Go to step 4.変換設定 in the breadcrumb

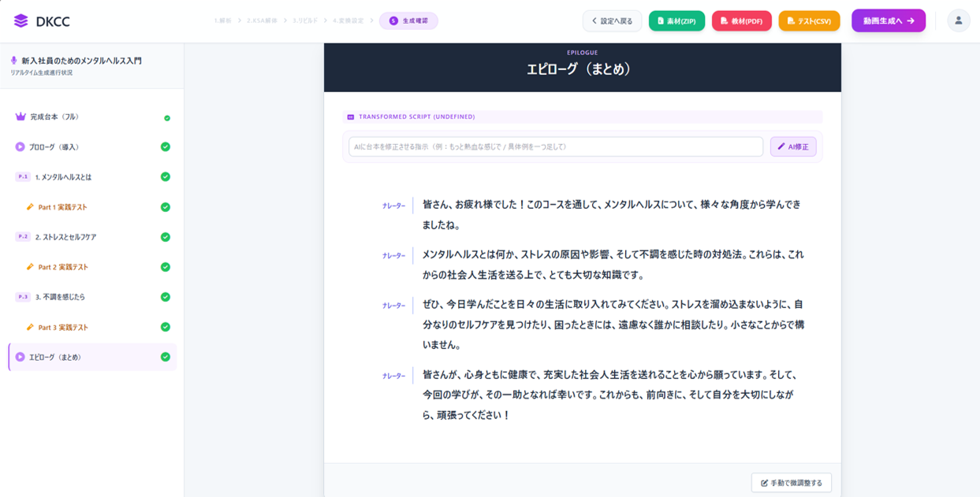tap(348, 20)
